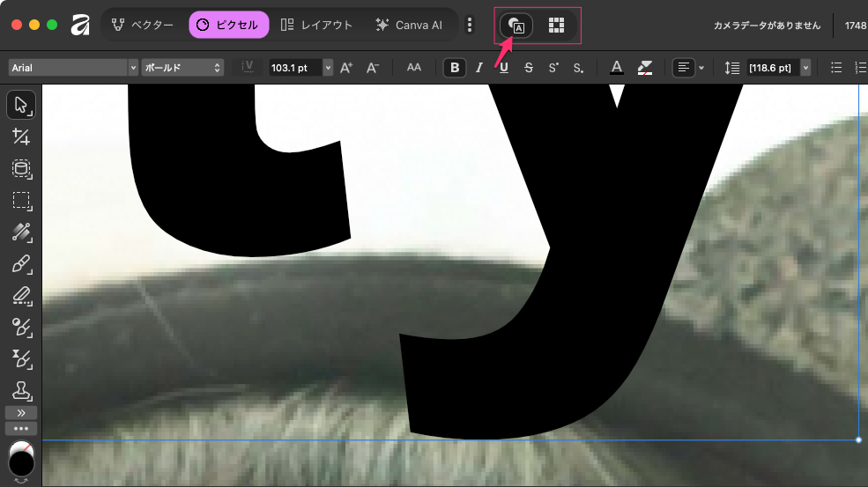Toggle Underline text formatting
Screen dimensions: 868x487
(x=504, y=68)
